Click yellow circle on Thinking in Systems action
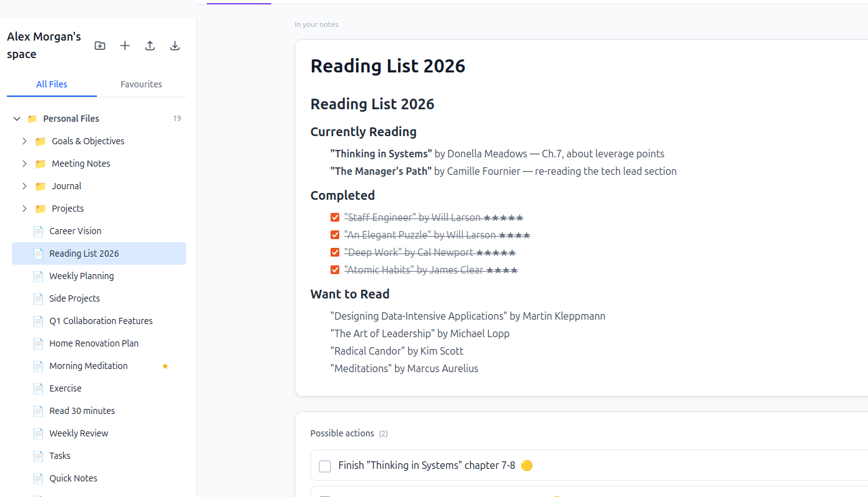Image resolution: width=868 pixels, height=497 pixels. pyautogui.click(x=527, y=465)
